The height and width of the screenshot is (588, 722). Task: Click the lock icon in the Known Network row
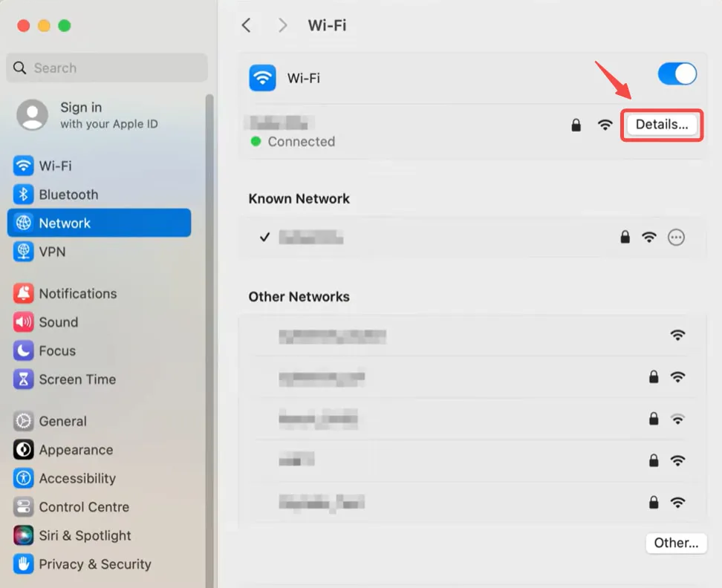pyautogui.click(x=625, y=237)
